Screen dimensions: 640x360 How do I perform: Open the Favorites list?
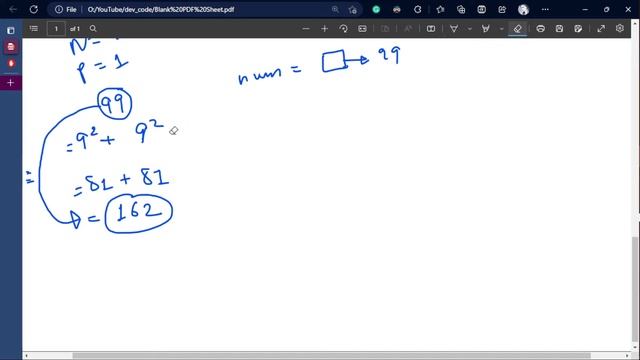[440, 9]
